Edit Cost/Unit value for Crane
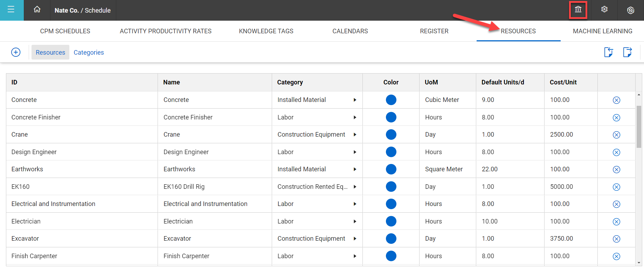The image size is (644, 268). point(561,135)
